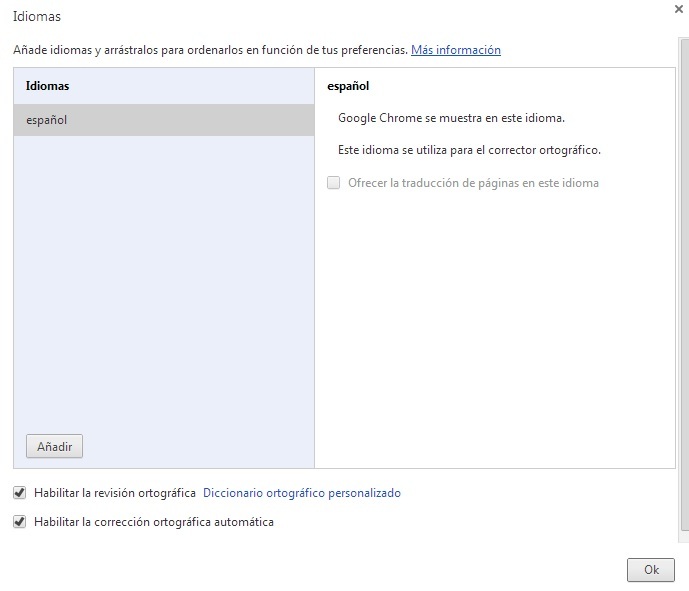Click the Idiomas dialog title text
Image resolution: width=689 pixels, height=591 pixels.
click(x=35, y=18)
